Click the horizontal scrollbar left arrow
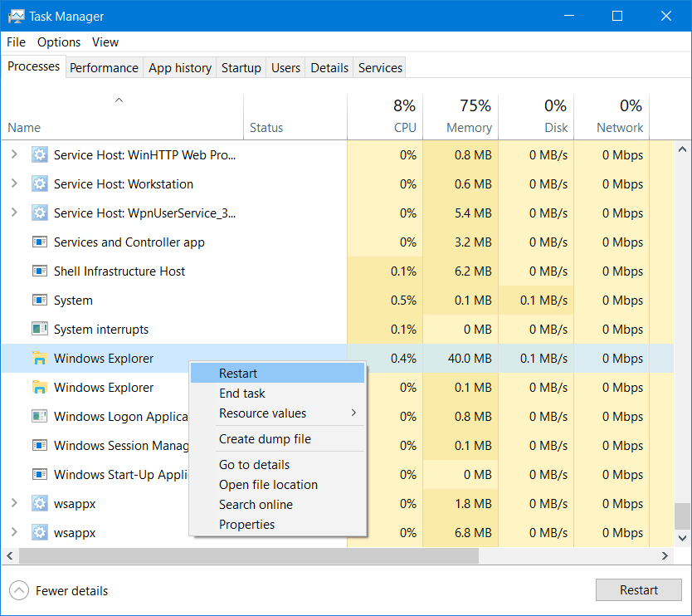 [10, 556]
